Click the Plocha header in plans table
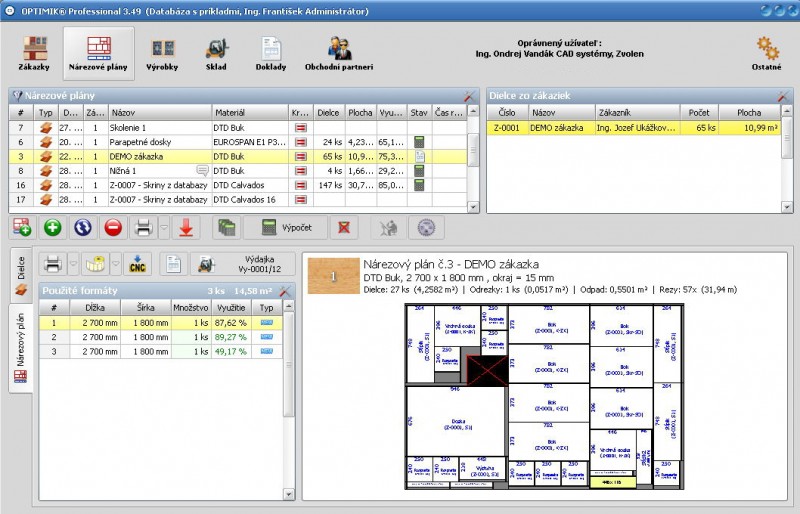The height and width of the screenshot is (514, 800). point(360,112)
